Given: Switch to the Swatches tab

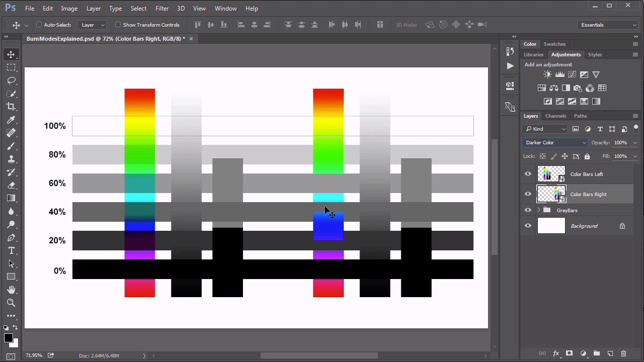Looking at the screenshot, I should 554,44.
